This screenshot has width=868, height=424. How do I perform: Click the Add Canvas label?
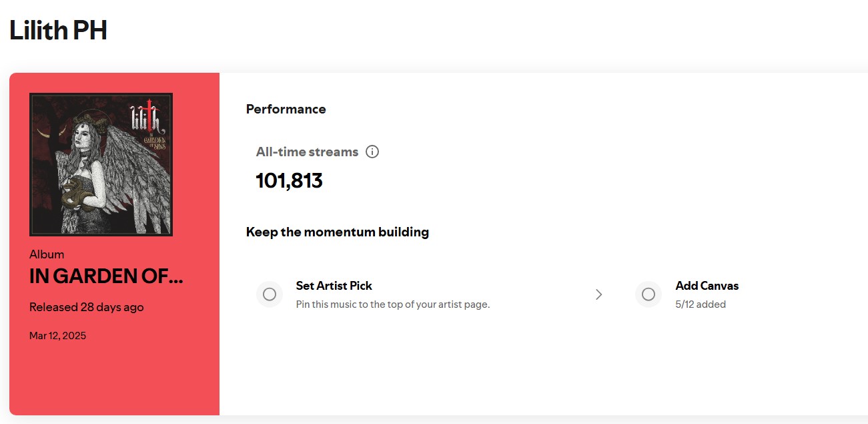pyautogui.click(x=707, y=286)
